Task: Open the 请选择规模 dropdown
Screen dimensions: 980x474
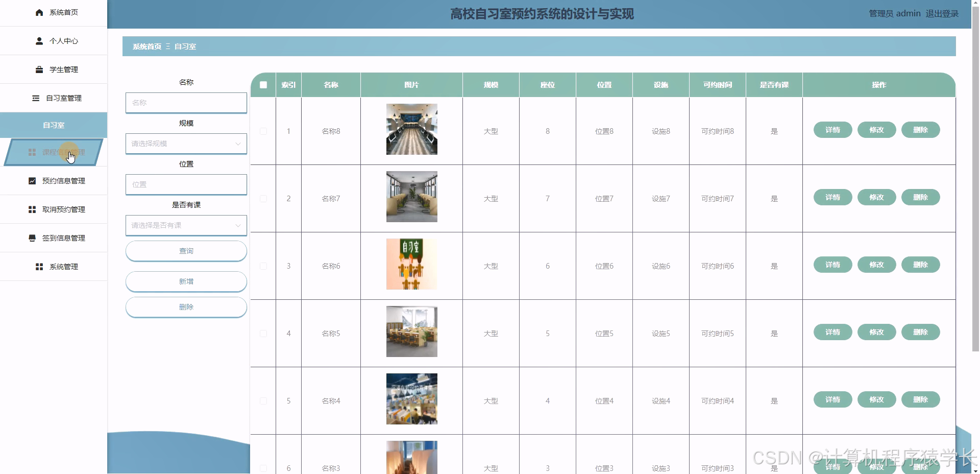Action: (x=186, y=144)
